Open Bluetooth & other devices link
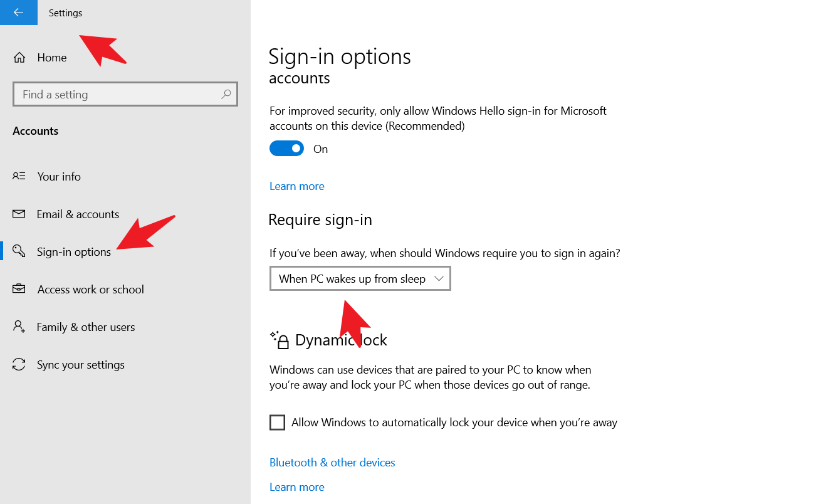Image resolution: width=816 pixels, height=504 pixels. point(332,462)
